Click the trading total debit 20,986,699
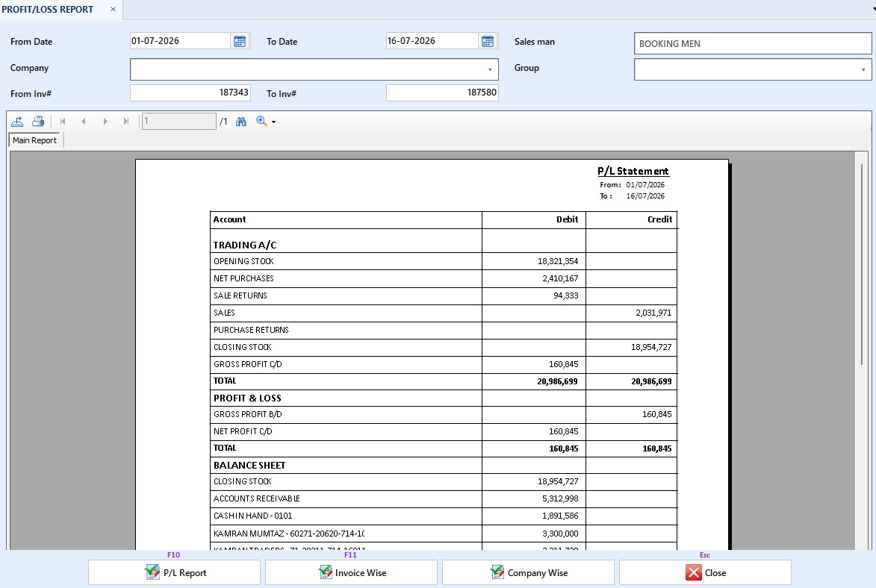The image size is (876, 588). pyautogui.click(x=557, y=381)
